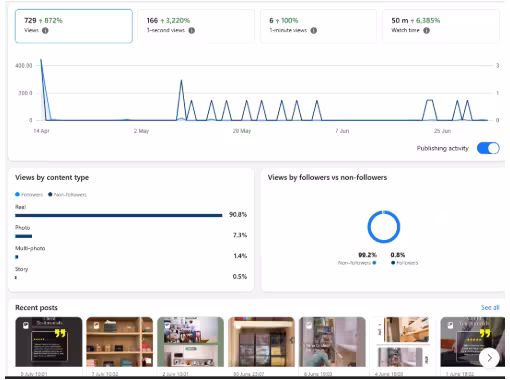Open the white-framed two-photo post thumbnail
The width and height of the screenshot is (510, 380).
[x=403, y=342]
